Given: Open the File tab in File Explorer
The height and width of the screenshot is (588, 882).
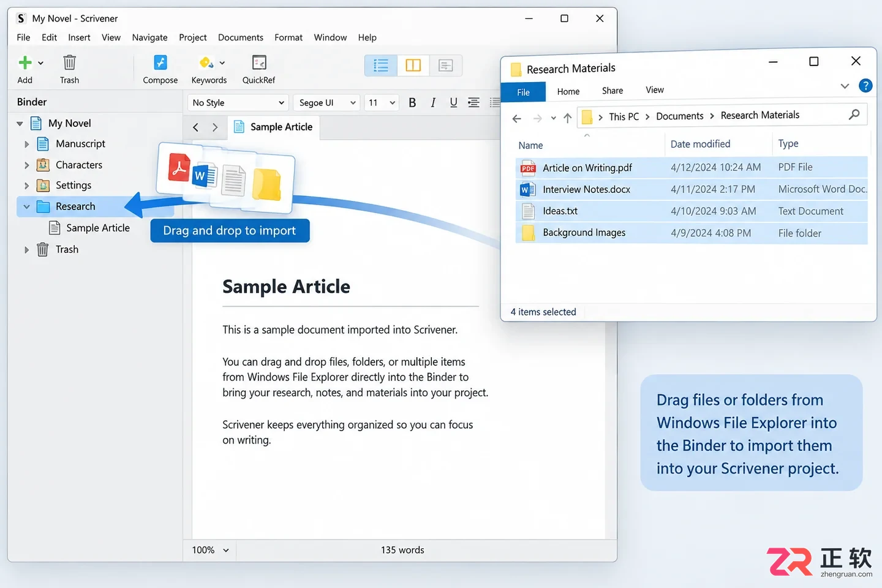Looking at the screenshot, I should (x=523, y=92).
